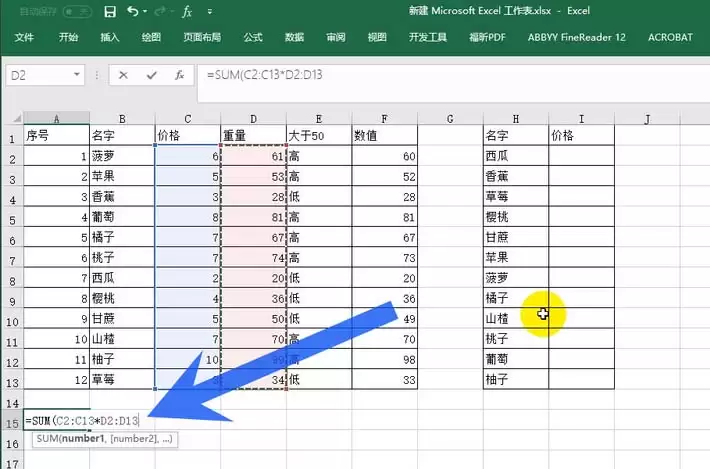Switch to the 页面布局 ribbon tab
The height and width of the screenshot is (469, 710).
[202, 38]
